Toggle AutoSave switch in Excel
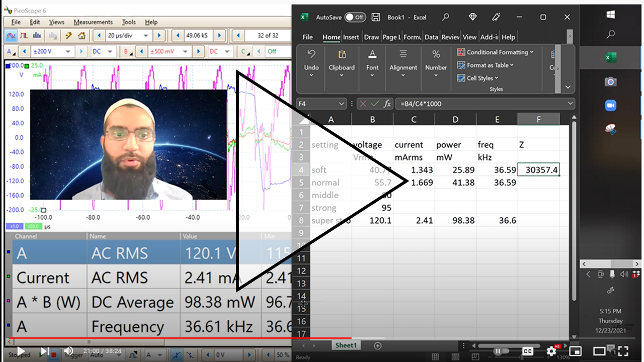The image size is (644, 362). tap(355, 17)
